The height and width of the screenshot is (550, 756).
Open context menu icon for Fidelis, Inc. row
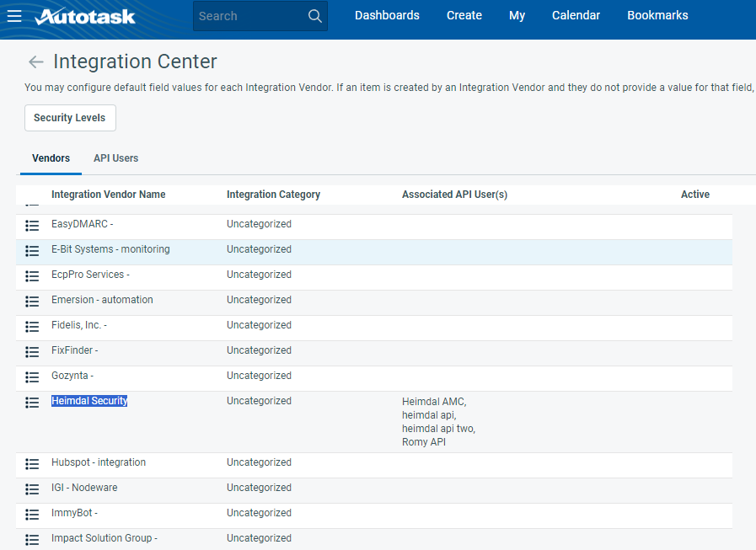point(32,326)
